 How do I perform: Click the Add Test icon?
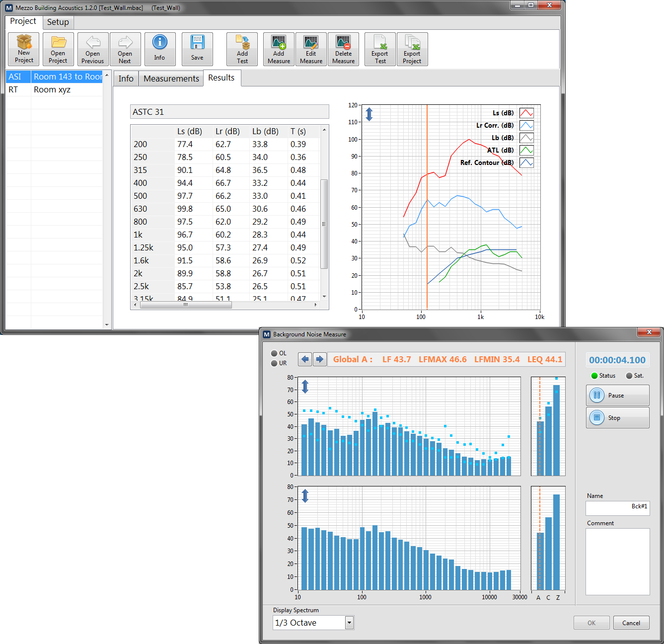tap(242, 49)
